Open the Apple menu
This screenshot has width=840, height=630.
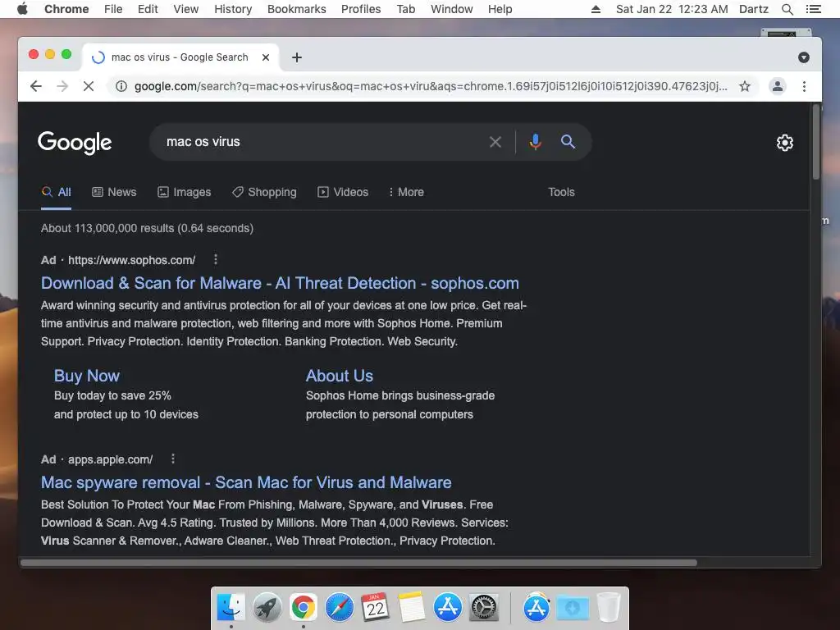click(22, 9)
